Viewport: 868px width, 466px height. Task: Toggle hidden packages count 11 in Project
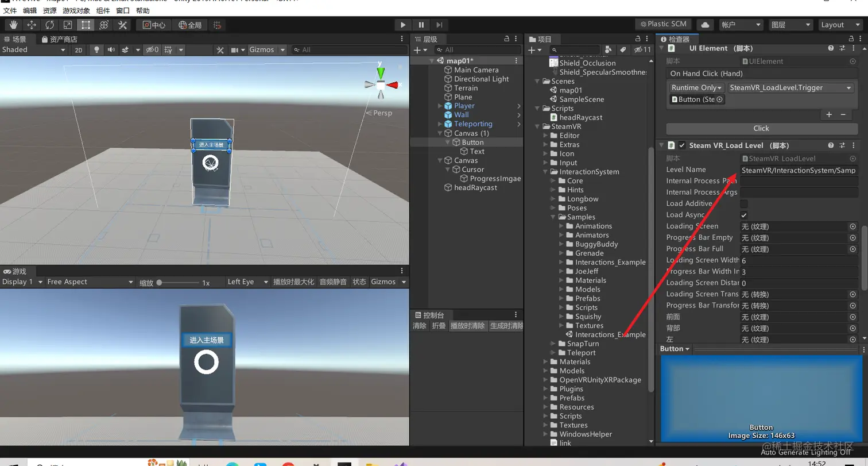coord(642,50)
